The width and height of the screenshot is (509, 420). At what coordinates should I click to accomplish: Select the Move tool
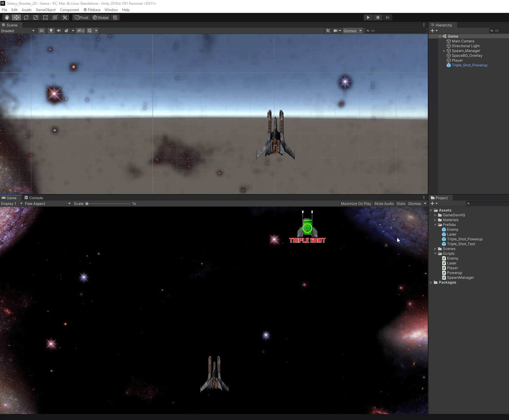pos(16,17)
